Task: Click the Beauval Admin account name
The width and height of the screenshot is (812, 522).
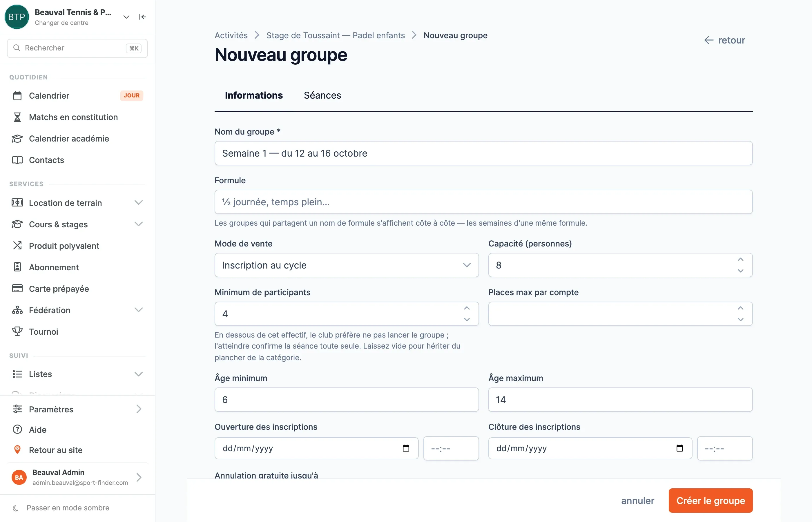Action: [x=58, y=472]
